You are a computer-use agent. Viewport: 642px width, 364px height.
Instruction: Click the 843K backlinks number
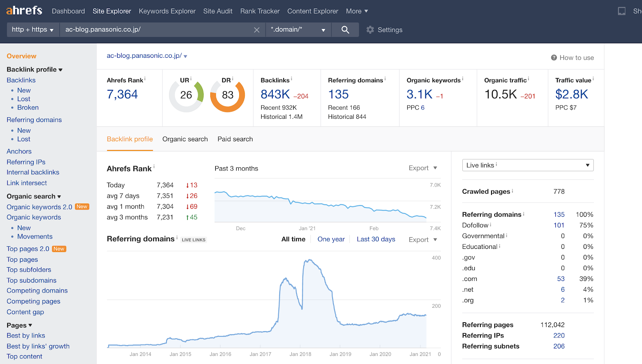point(275,94)
